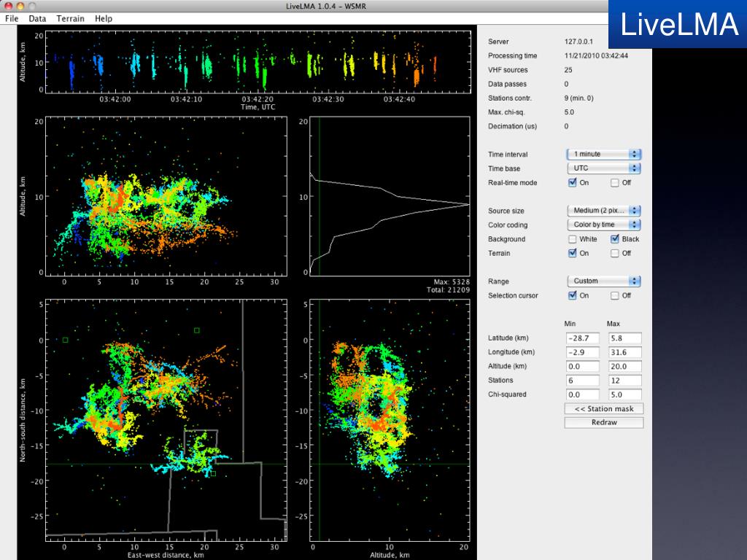The height and width of the screenshot is (560, 747).
Task: Edit Longitude minimum field
Action: [x=583, y=352]
